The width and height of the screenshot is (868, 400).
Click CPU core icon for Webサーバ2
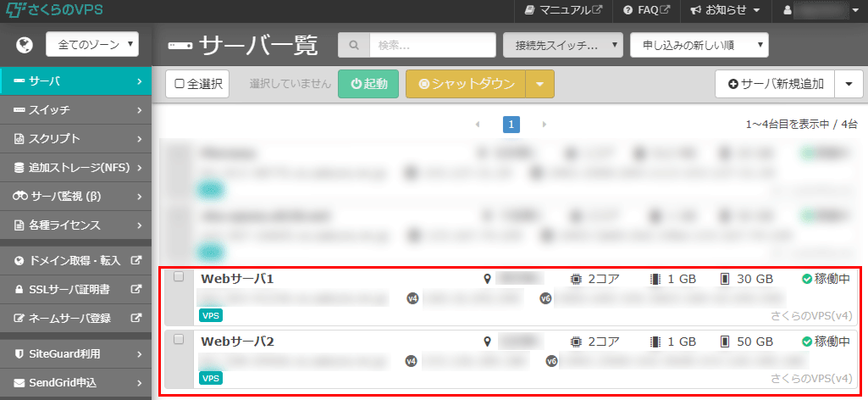[577, 342]
